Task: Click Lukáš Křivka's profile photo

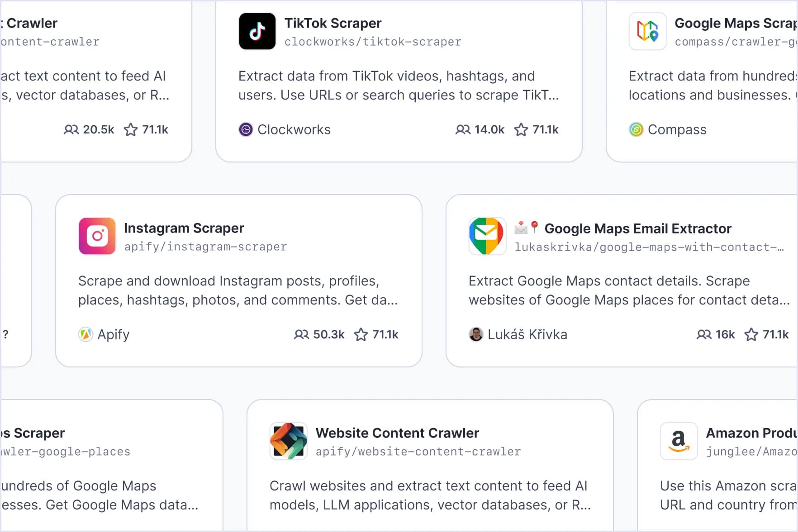Action: coord(476,335)
